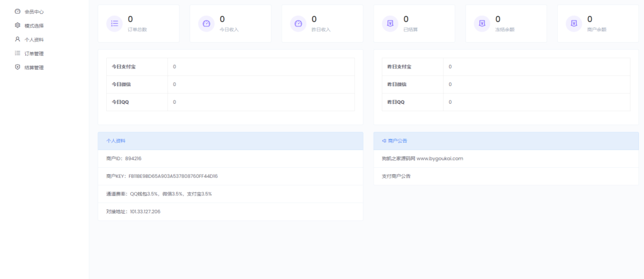This screenshot has height=279, width=644.
Task: Click the 已结算 yen icon
Action: tap(390, 23)
